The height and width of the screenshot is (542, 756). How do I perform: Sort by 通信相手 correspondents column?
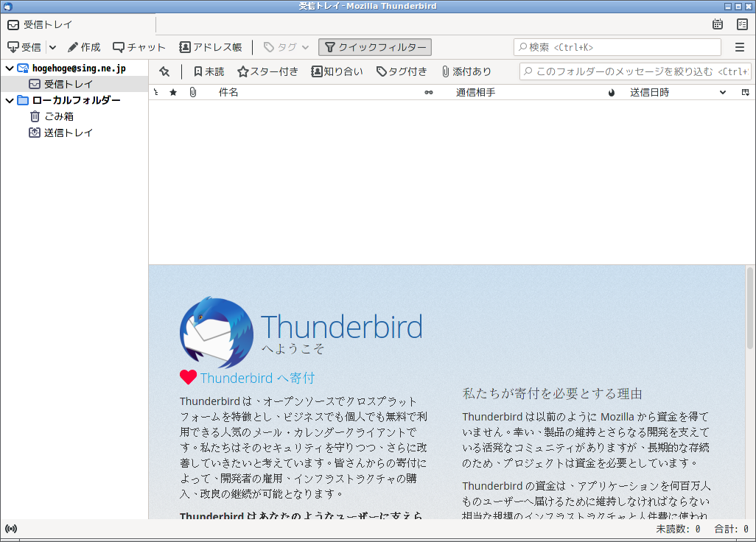[x=476, y=93]
